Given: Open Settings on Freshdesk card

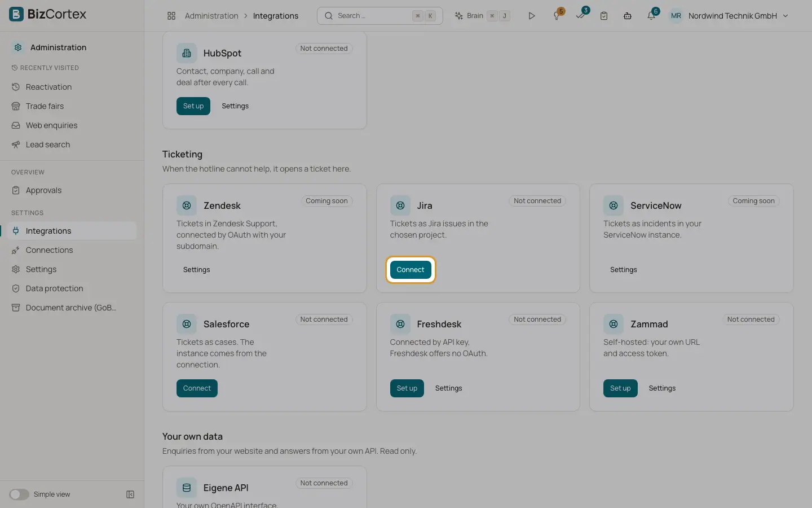Looking at the screenshot, I should pos(448,388).
